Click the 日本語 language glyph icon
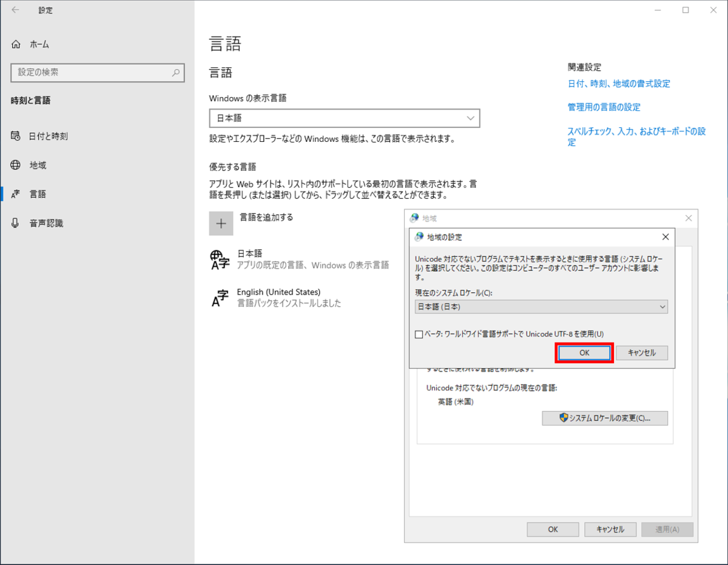 pos(220,259)
